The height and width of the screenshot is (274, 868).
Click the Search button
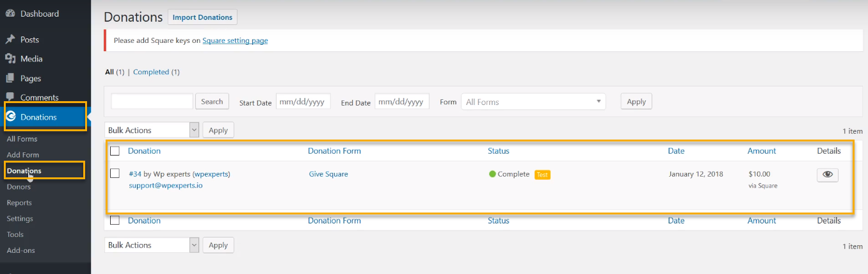(x=212, y=101)
